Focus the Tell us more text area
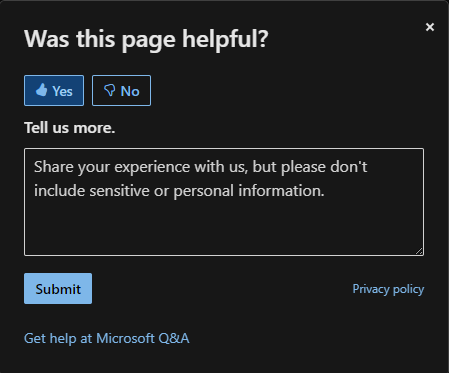The width and height of the screenshot is (449, 373). click(x=224, y=202)
